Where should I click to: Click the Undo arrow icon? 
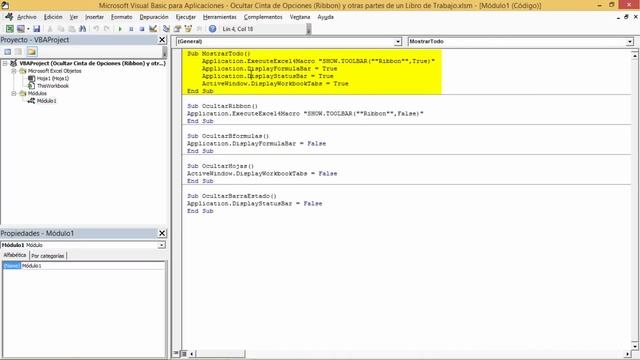pos(96,29)
